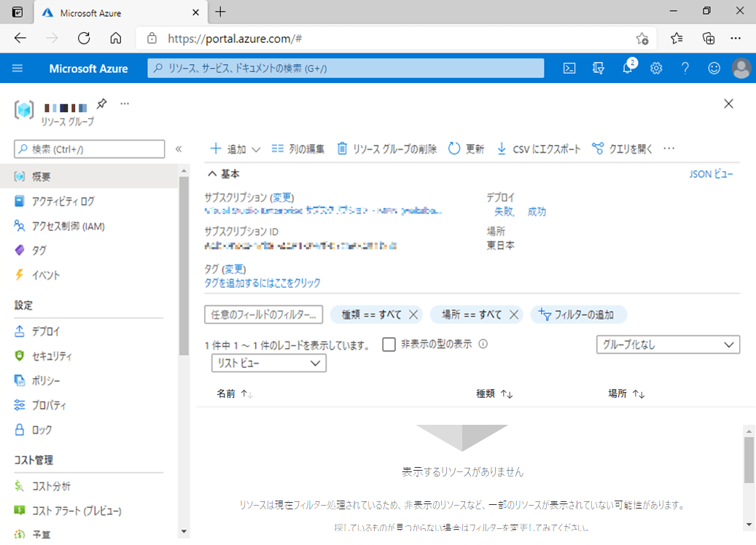Open コスト アラート (プレビュー) item
The width and height of the screenshot is (756, 545).
89,511
